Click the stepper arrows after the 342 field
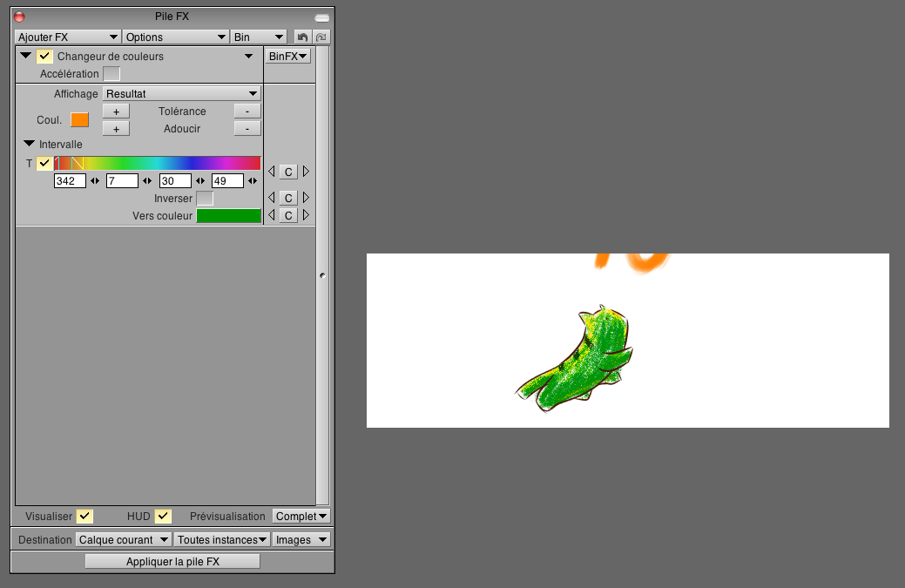The image size is (905, 588). coord(95,180)
